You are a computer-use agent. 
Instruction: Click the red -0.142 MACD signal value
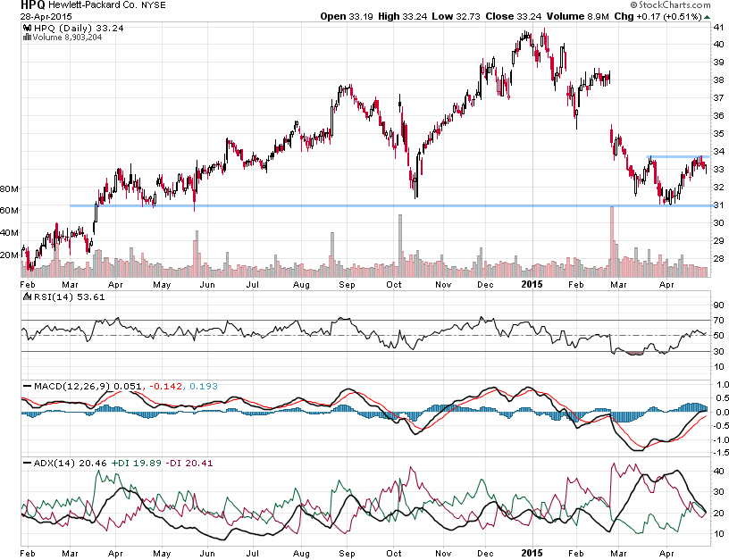click(x=165, y=386)
